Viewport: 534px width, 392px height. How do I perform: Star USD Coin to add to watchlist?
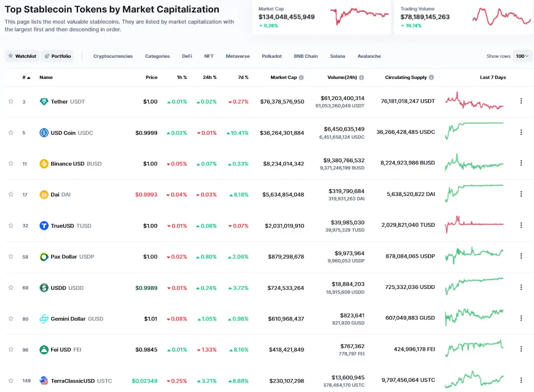pos(11,132)
